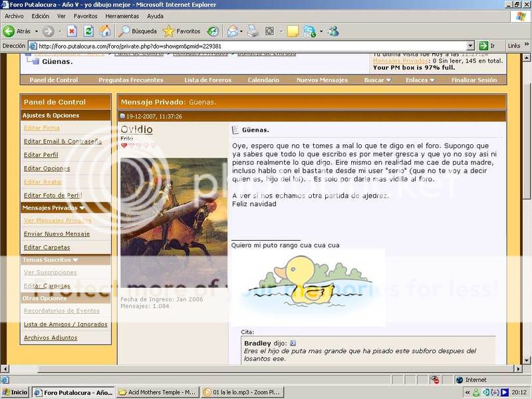
Task: Click the Finalizar Sesión link
Action: pyautogui.click(x=474, y=80)
